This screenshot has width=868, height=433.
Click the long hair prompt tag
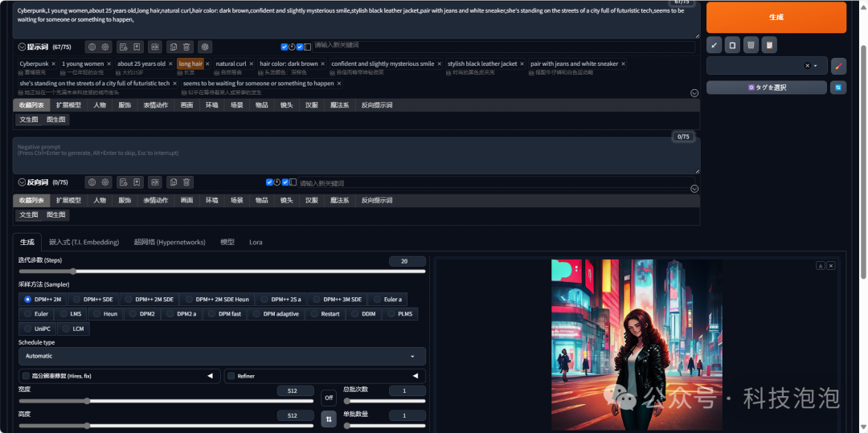190,63
